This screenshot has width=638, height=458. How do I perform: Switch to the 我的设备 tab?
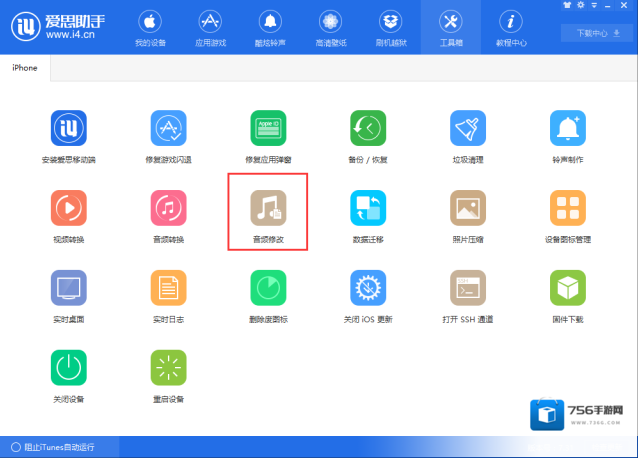tap(150, 28)
